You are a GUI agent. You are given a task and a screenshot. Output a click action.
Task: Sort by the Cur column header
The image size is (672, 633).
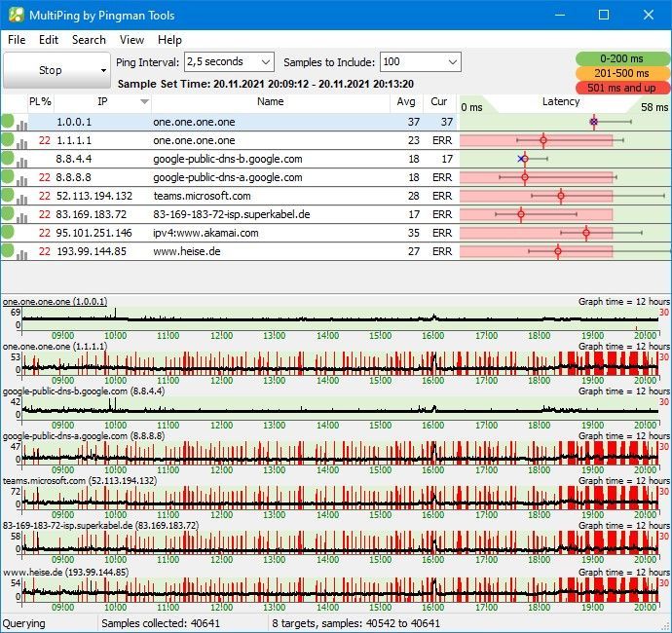pos(439,102)
